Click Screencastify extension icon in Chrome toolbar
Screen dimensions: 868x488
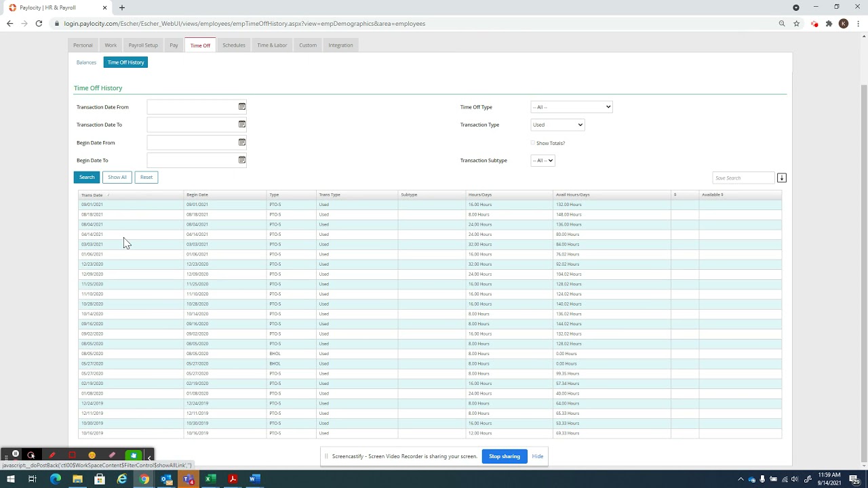814,24
